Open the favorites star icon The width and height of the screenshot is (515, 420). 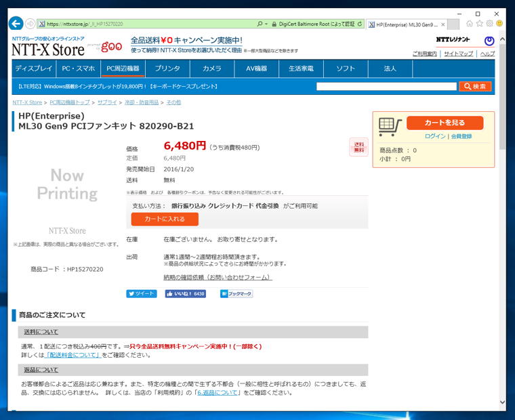[480, 24]
